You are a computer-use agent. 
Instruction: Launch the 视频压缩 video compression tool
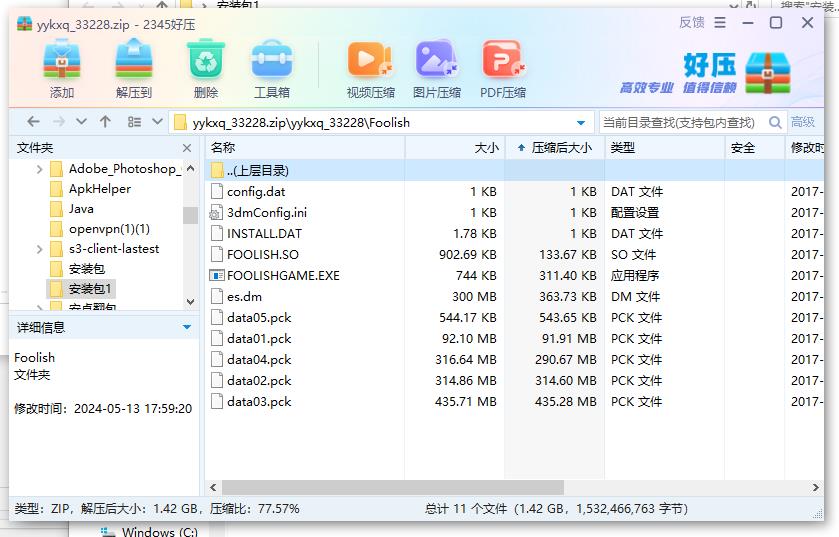(370, 69)
